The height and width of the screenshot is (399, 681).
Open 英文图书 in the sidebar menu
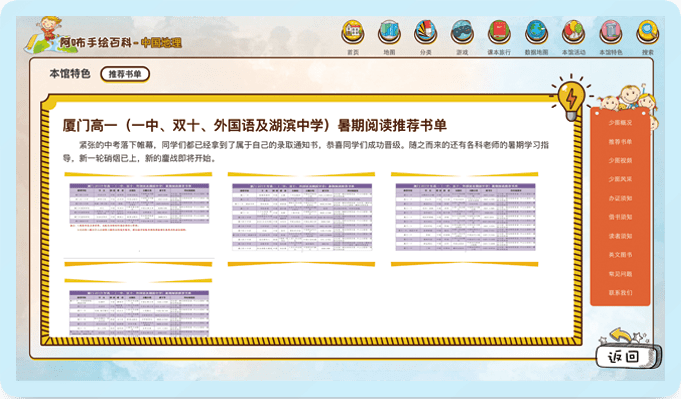pos(620,255)
